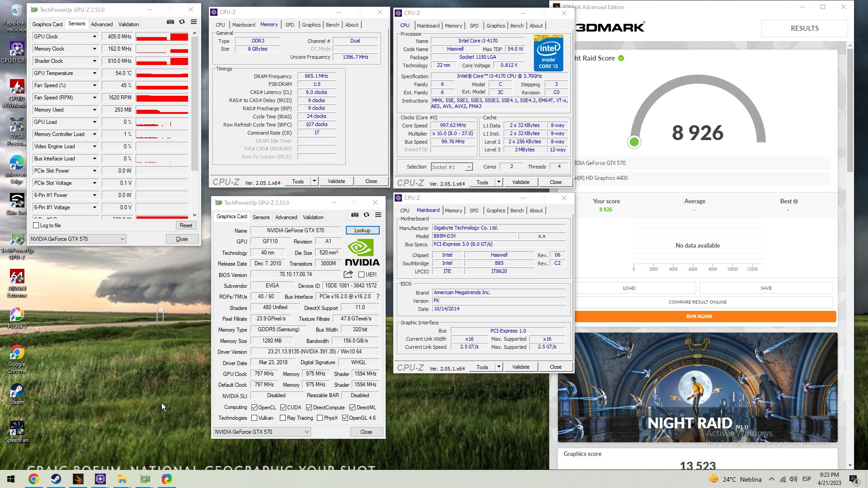The width and height of the screenshot is (868, 488).
Task: Click the Lookup button in GPU-Z
Action: click(362, 230)
